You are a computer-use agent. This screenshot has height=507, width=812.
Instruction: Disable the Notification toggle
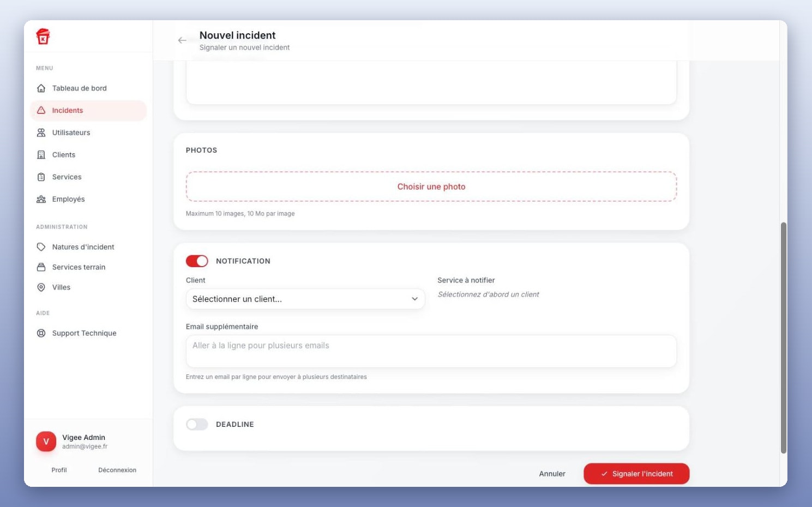coord(197,261)
